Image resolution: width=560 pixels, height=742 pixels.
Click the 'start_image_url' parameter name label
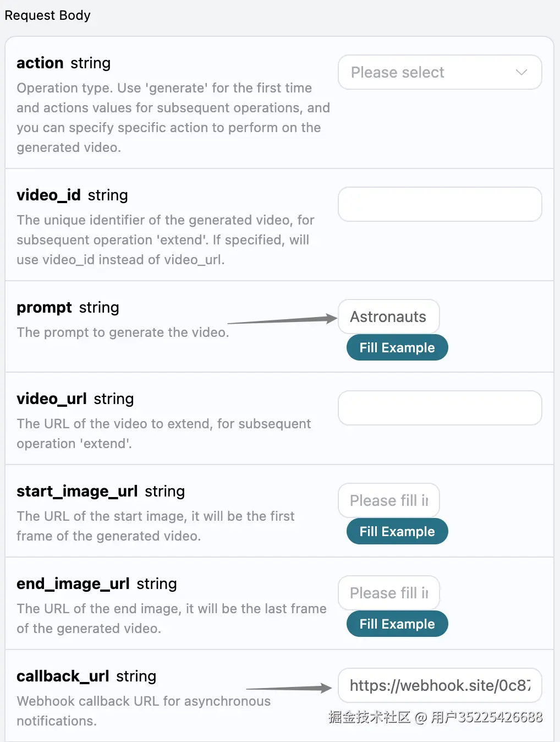tap(77, 491)
